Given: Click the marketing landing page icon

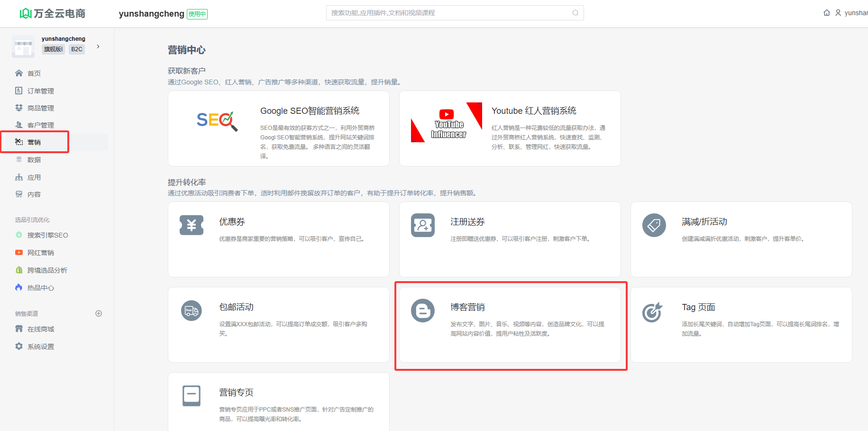Looking at the screenshot, I should pos(192,396).
